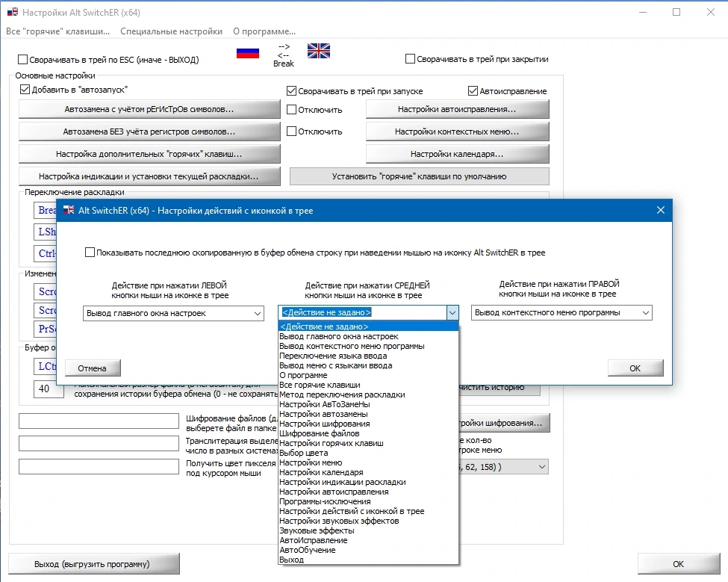Open left mouse button action dropdown
Screen dimensions: 728x582
pos(173,314)
